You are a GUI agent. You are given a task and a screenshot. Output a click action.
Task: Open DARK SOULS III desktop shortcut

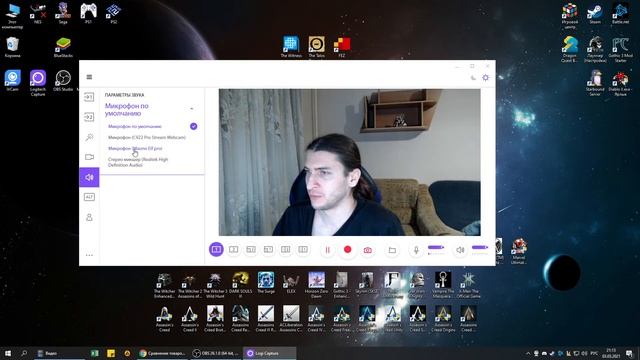click(240, 285)
